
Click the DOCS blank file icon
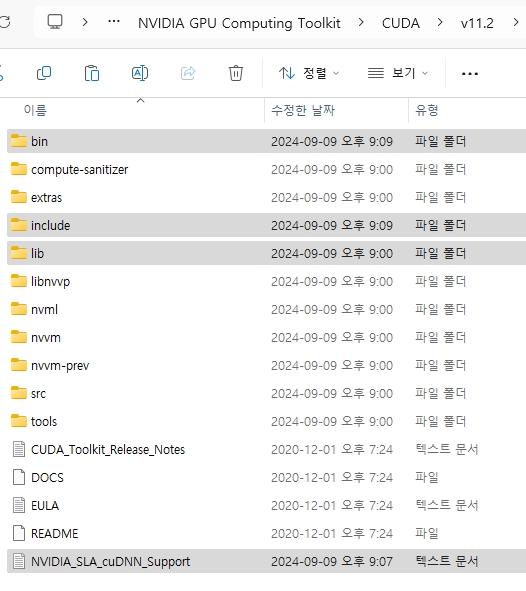[x=19, y=477]
